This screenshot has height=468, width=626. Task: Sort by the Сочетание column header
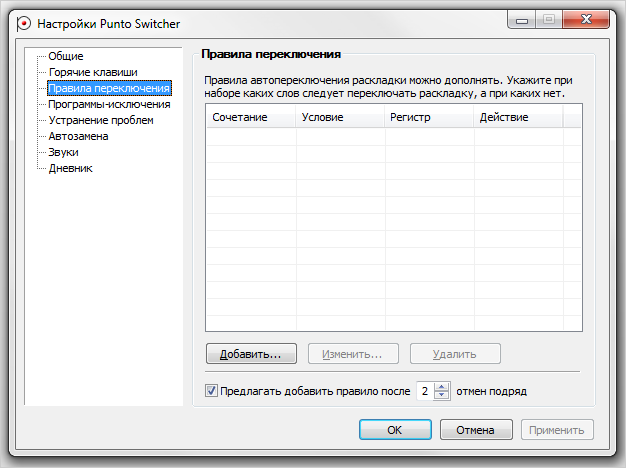(x=251, y=117)
